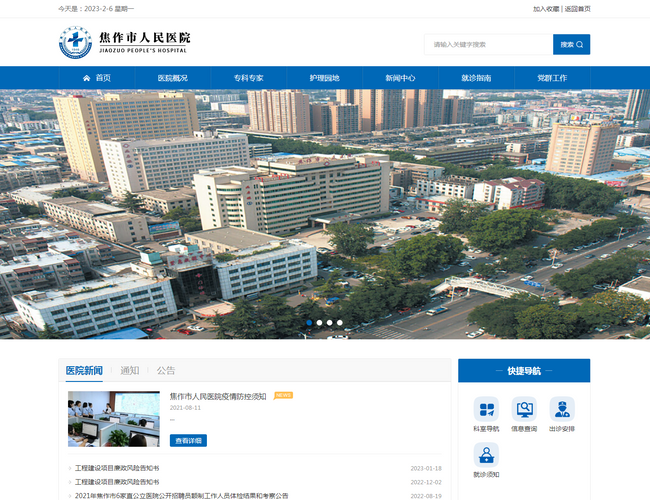
Task: Open the 就诊须知 patient notice icon
Action: (x=486, y=455)
